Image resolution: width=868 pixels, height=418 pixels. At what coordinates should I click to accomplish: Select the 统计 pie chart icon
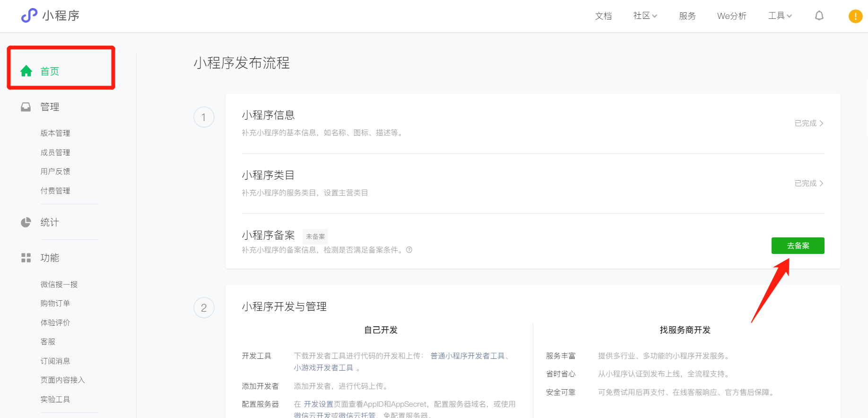26,222
